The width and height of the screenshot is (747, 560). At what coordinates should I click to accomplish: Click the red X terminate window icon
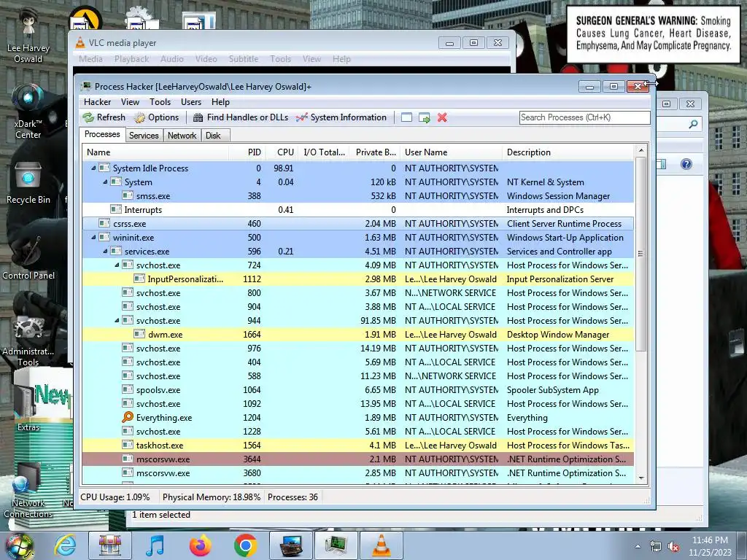coord(442,117)
